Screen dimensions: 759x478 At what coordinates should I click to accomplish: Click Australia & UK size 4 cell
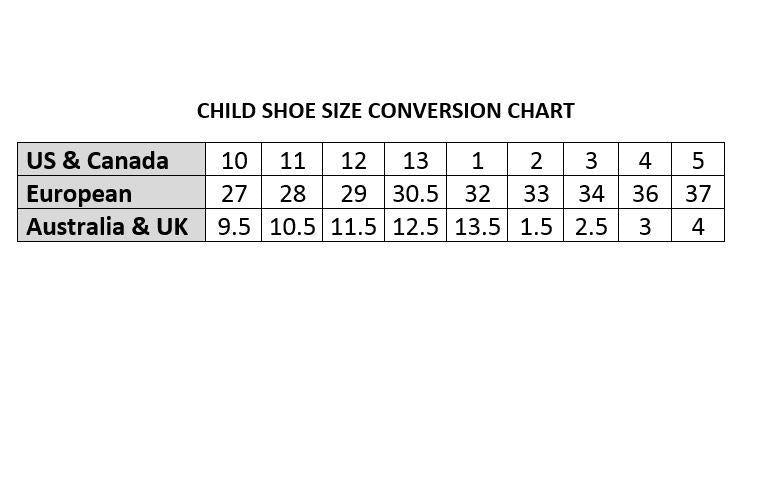[698, 226]
